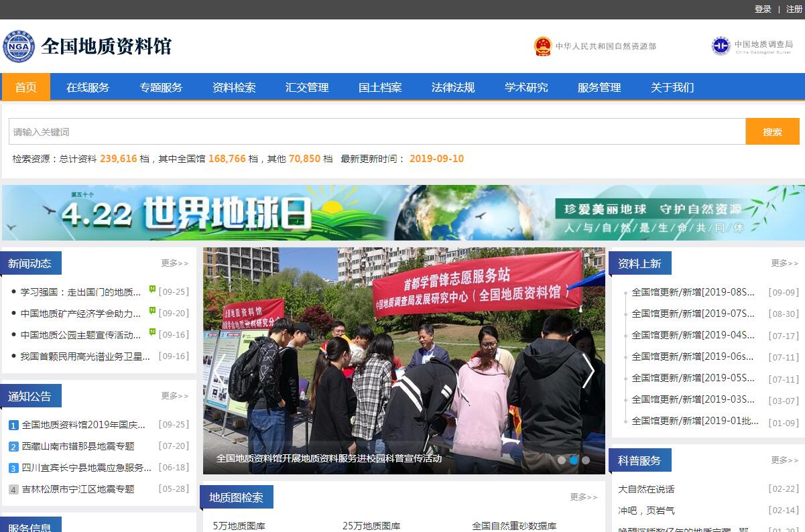The height and width of the screenshot is (532, 805).
Task: Open 全国馆更新/新增[2019-05S entry
Action: pos(693,378)
